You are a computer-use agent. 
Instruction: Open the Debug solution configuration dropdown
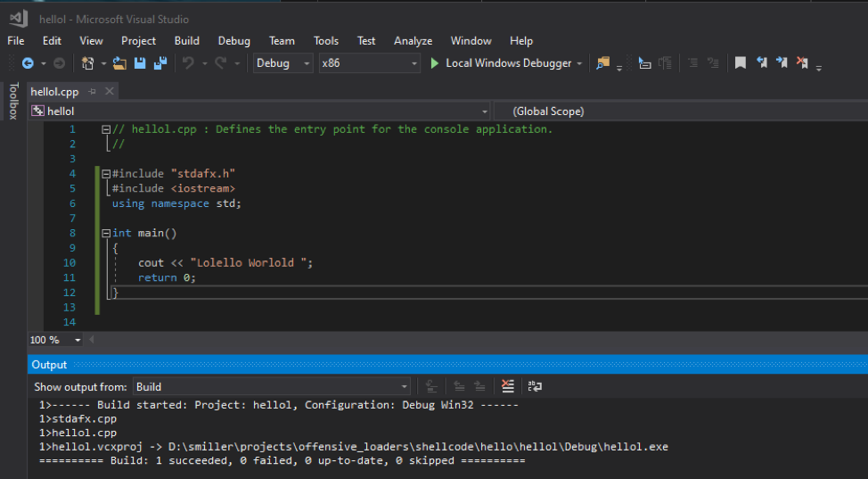(283, 63)
